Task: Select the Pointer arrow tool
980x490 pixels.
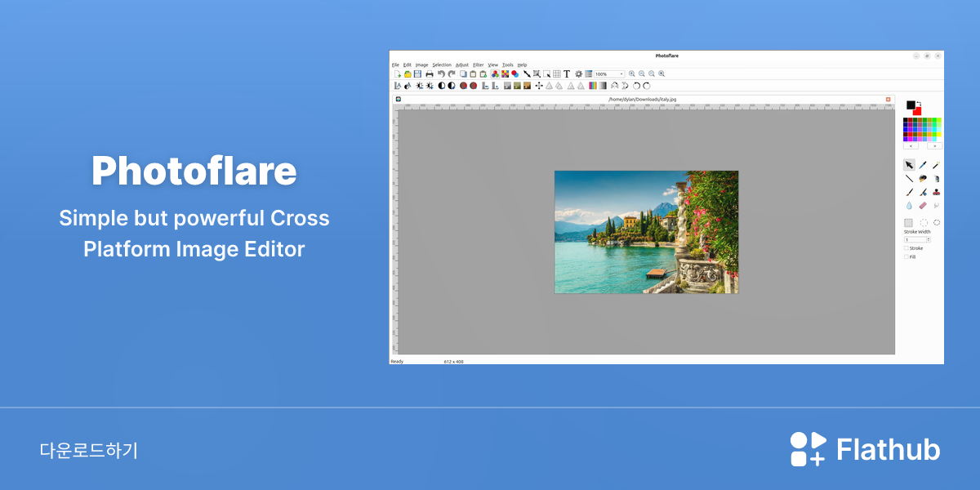Action: point(909,164)
